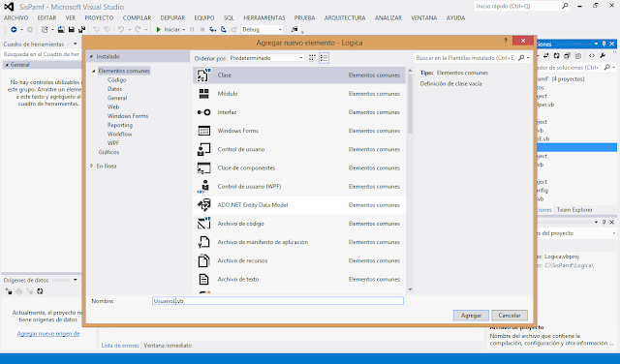The image size is (620, 364).
Task: Select the Windows Forms template icon
Action: [204, 131]
